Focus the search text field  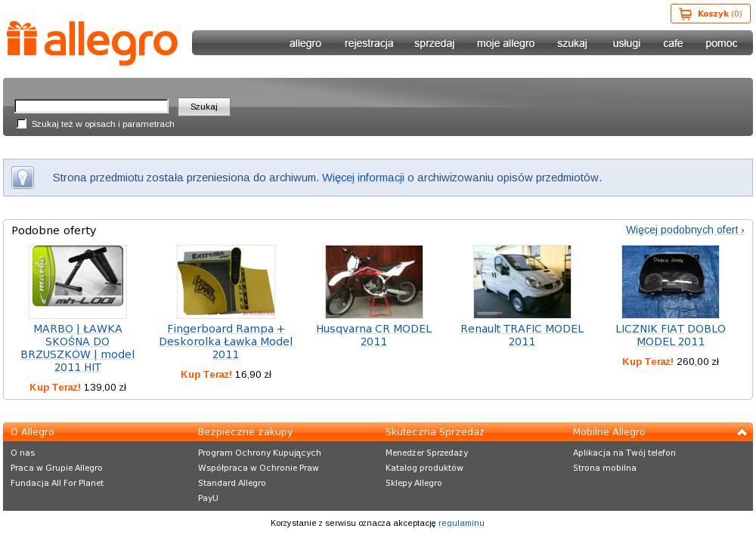point(91,106)
